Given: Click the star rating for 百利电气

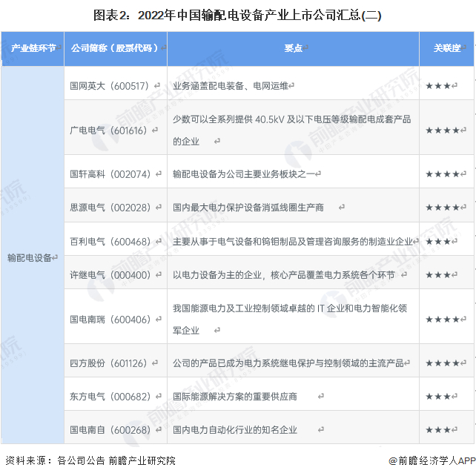Looking at the screenshot, I should click(438, 242).
